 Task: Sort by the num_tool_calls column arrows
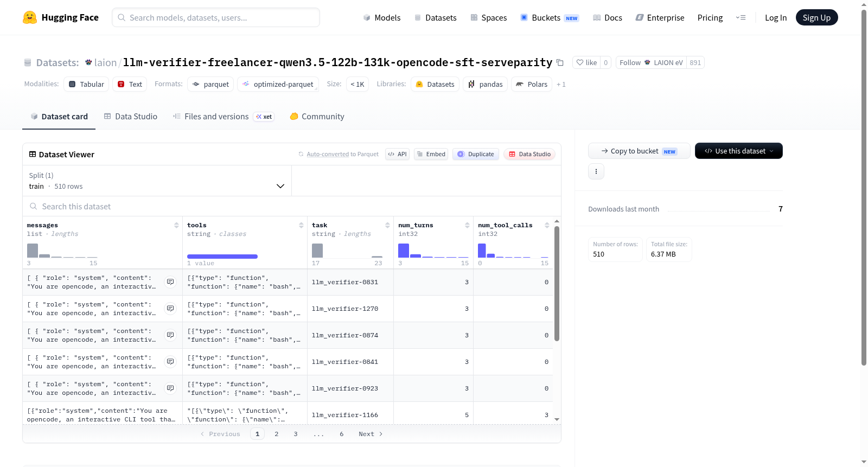(547, 225)
